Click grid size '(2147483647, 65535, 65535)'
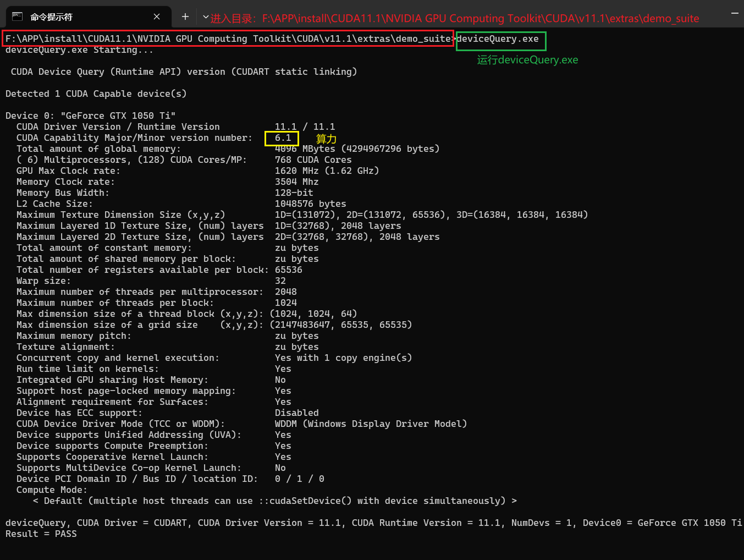744x560 pixels. (341, 325)
